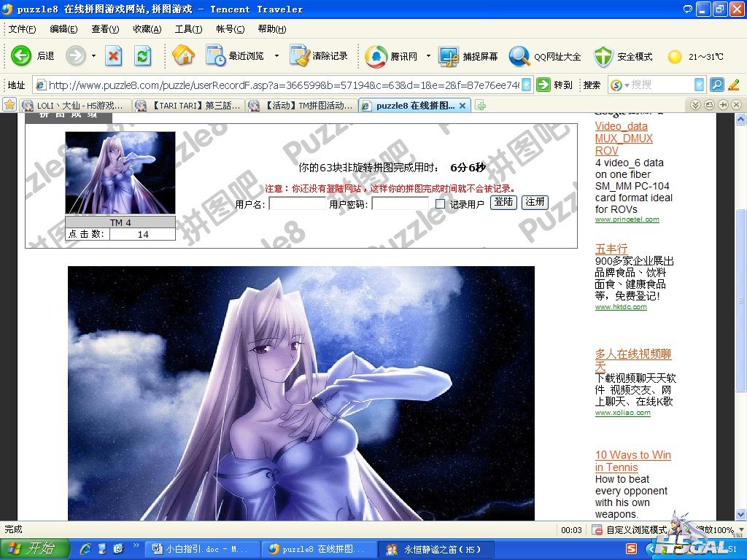This screenshot has height=560, width=747.
Task: Expand the 腾讯网 dropdown arrow
Action: pyautogui.click(x=427, y=55)
